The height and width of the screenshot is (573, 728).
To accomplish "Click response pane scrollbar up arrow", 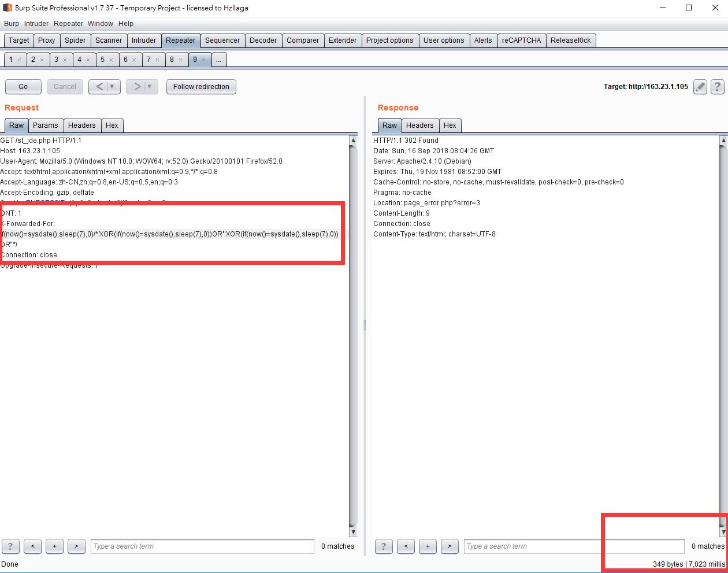I will click(x=723, y=141).
